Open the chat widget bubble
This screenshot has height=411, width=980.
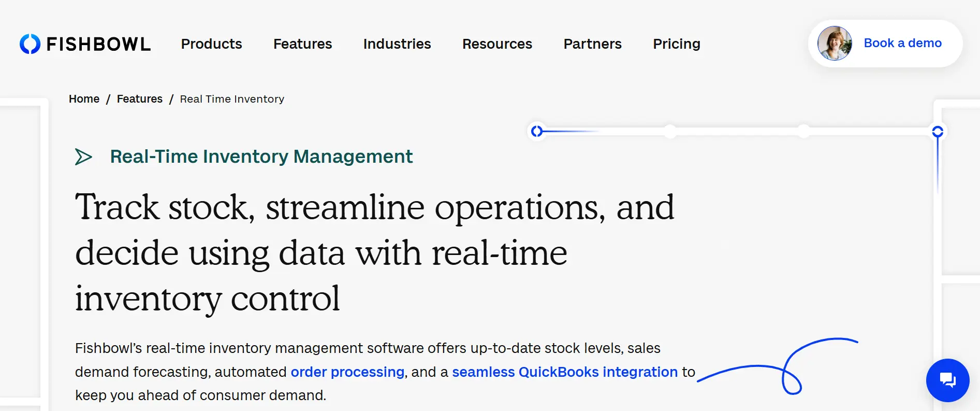tap(947, 380)
